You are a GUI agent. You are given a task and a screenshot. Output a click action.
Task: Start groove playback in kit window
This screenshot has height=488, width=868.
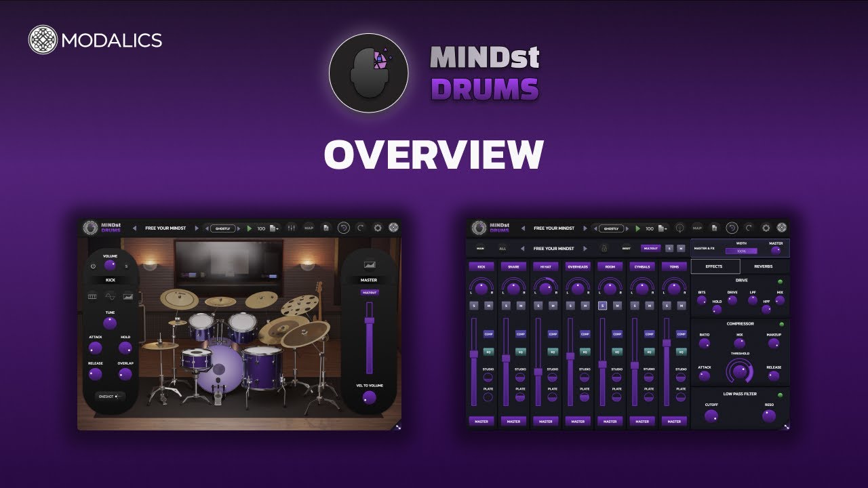[250, 228]
